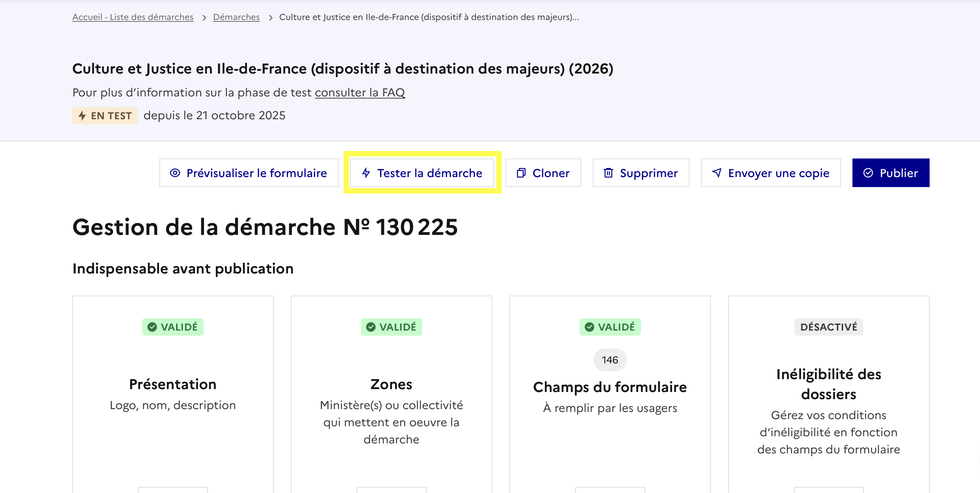Click the trash icon on Supprimer button
The image size is (980, 493).
click(608, 173)
